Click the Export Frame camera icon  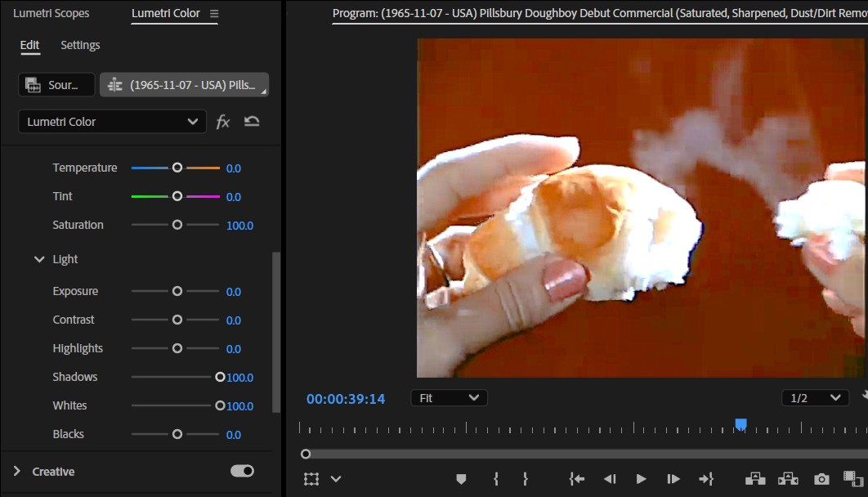[821, 479]
